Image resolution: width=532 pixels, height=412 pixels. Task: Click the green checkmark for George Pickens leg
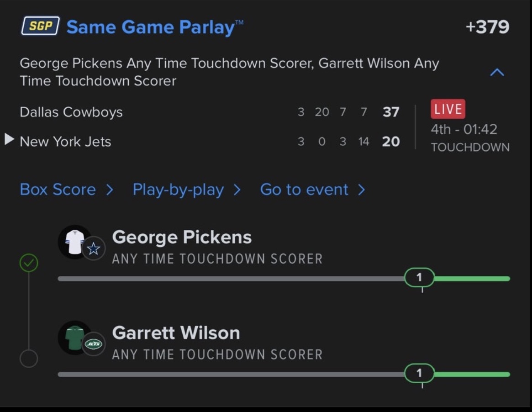pyautogui.click(x=29, y=264)
